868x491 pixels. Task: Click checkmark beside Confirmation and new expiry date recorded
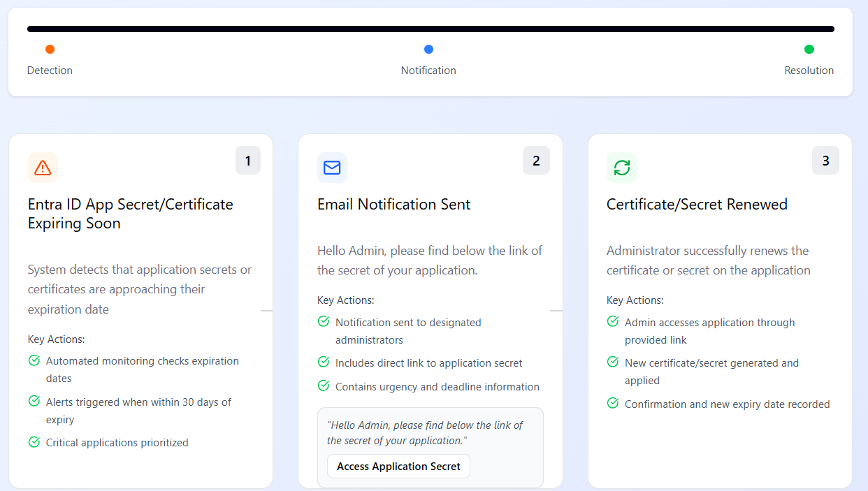613,403
